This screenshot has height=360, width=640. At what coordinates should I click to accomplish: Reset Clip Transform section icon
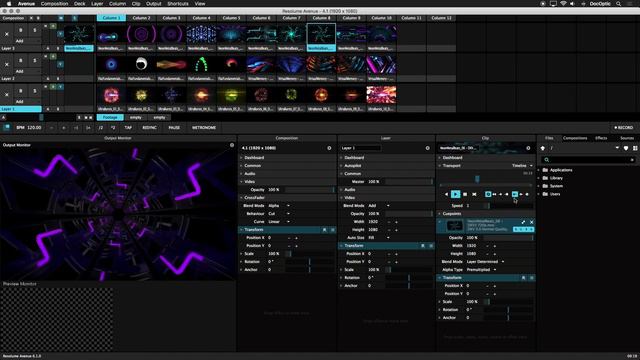click(523, 278)
